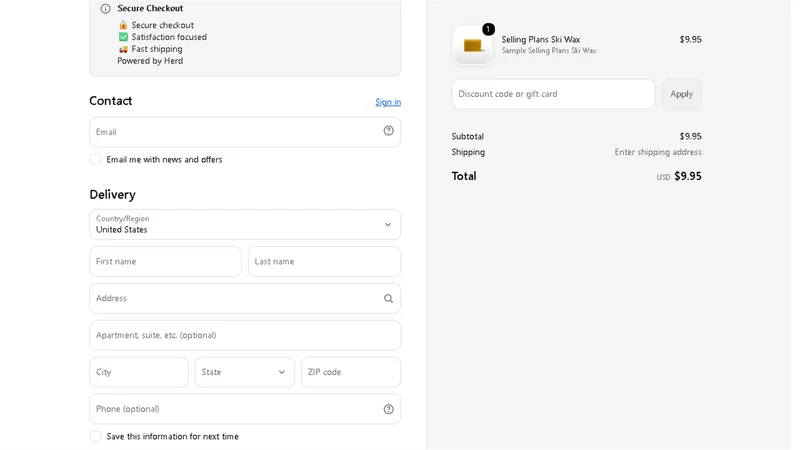Click the Address search magnifier icon

(x=388, y=298)
